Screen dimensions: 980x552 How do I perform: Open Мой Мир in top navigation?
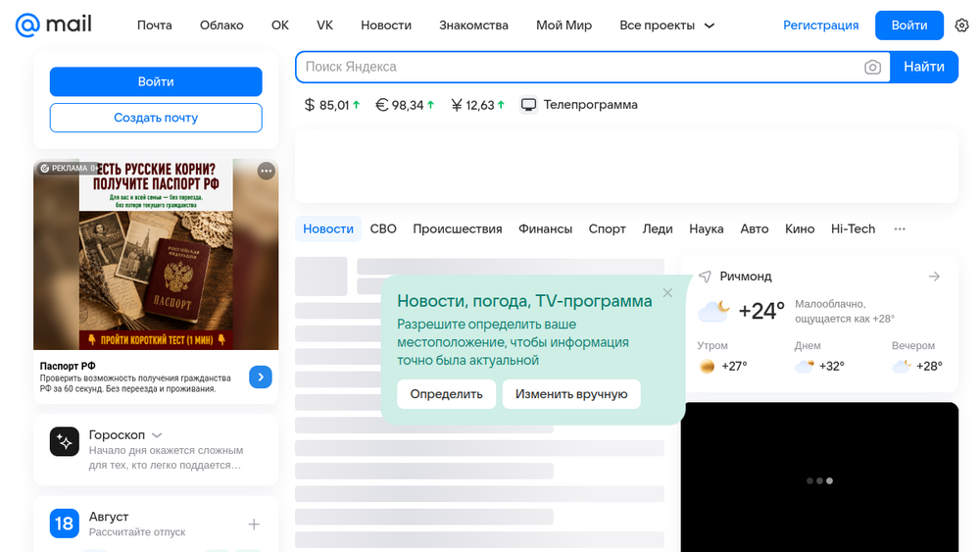tap(563, 25)
